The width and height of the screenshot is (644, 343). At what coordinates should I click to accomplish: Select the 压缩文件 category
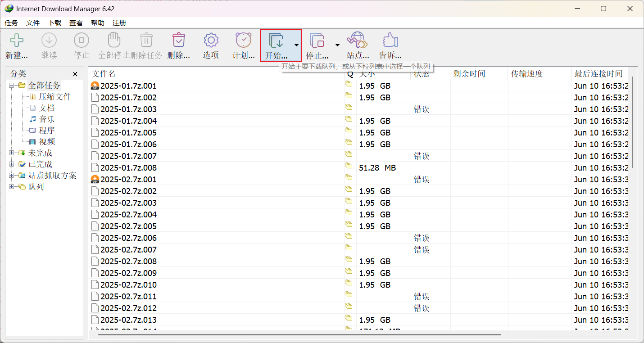(54, 97)
